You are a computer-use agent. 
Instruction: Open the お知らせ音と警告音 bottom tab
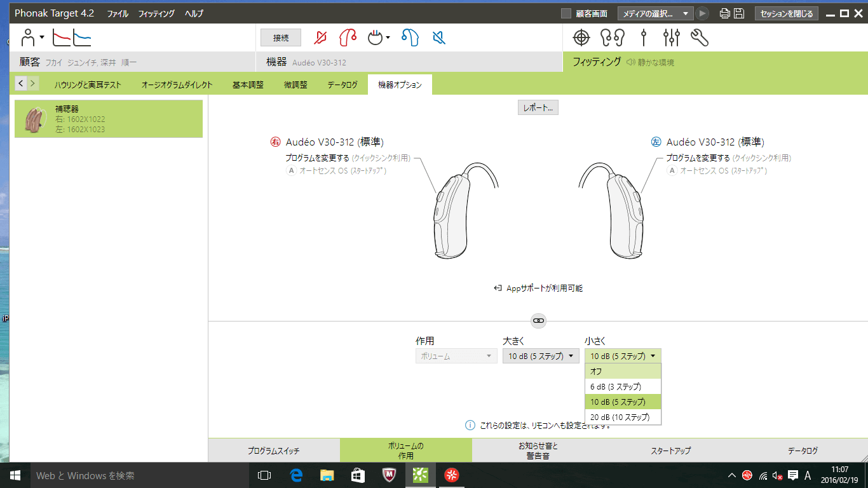[x=538, y=451]
